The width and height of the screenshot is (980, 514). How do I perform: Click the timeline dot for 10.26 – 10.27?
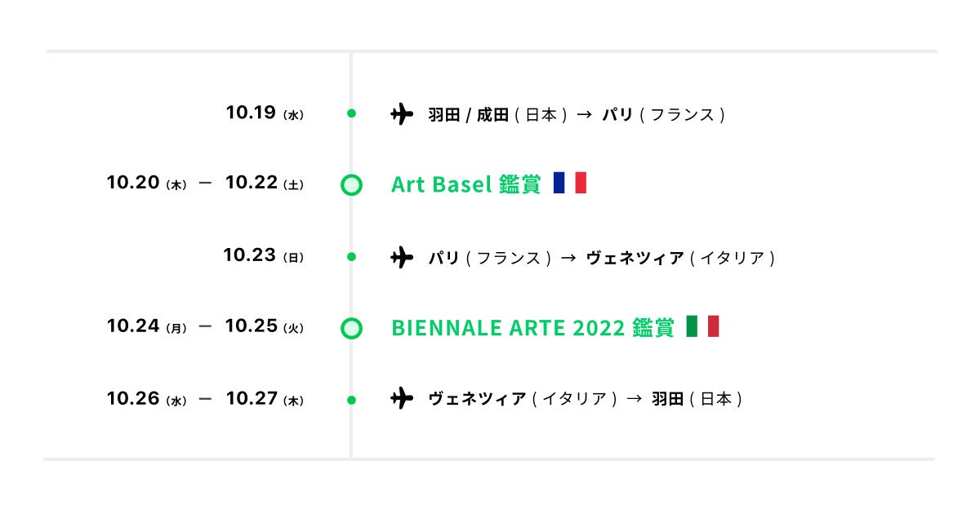[351, 400]
